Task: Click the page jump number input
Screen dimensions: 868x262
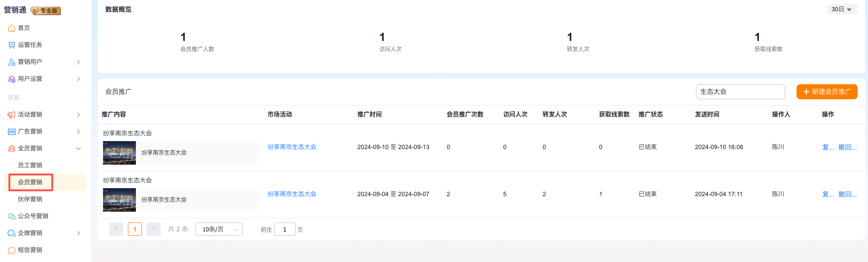Action: pyautogui.click(x=284, y=230)
